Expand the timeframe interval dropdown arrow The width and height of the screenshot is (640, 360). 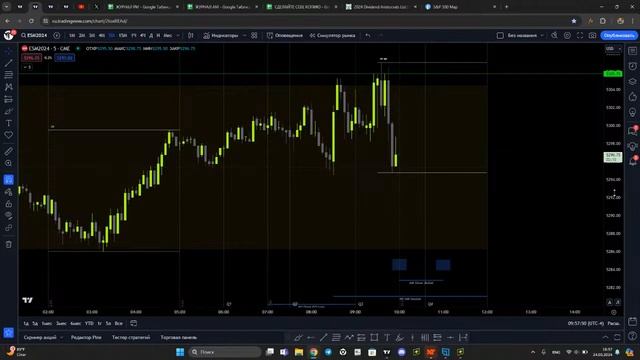coord(178,36)
